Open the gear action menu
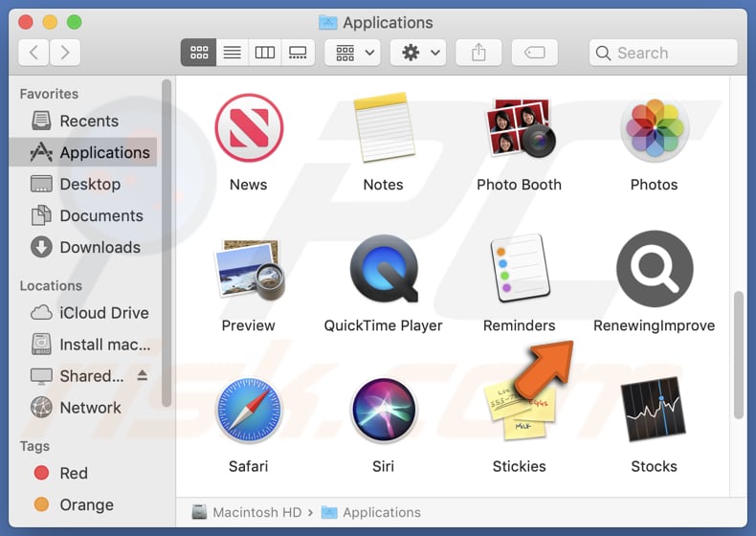This screenshot has height=536, width=756. click(x=418, y=52)
